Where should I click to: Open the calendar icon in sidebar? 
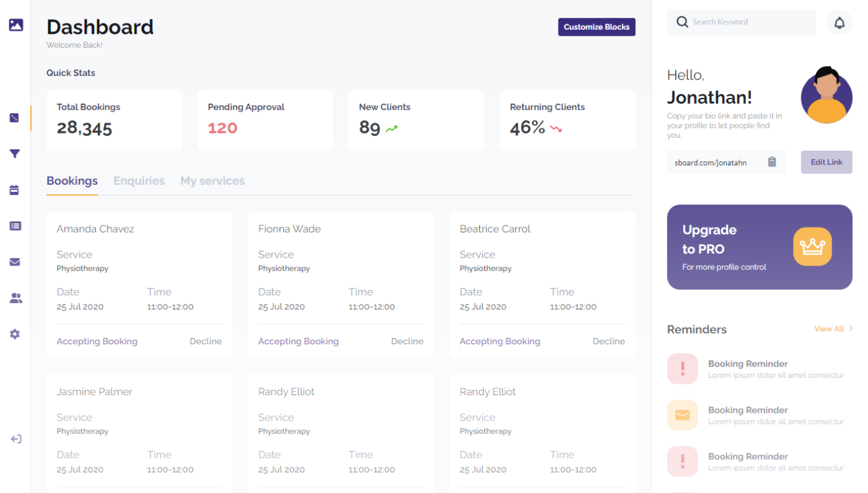(x=15, y=190)
